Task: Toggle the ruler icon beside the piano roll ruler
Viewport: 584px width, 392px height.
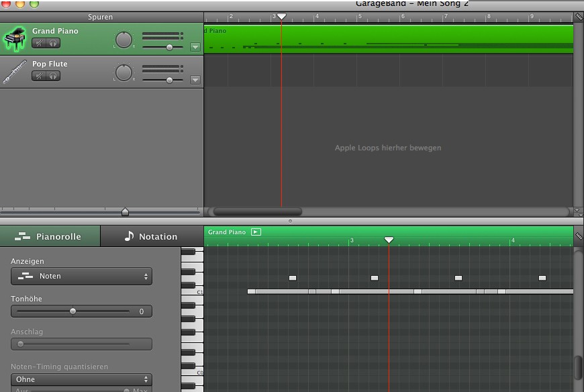Action: coord(579,236)
